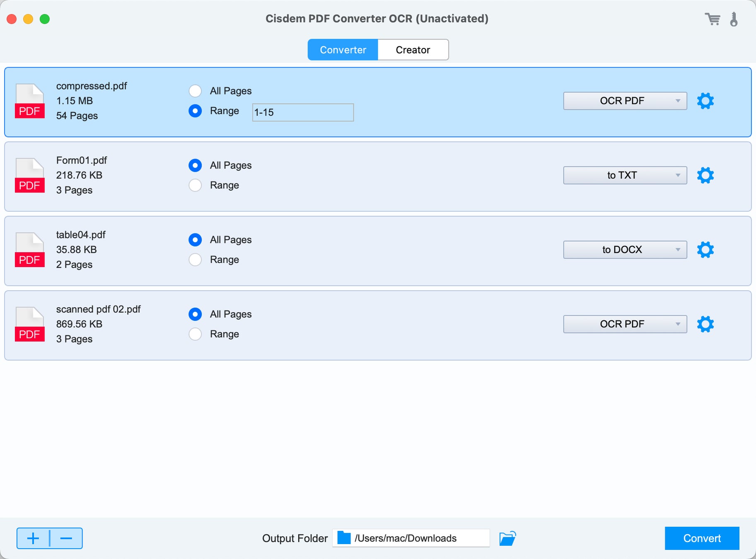Open settings gear for table04.pdf
756x559 pixels.
tap(705, 250)
